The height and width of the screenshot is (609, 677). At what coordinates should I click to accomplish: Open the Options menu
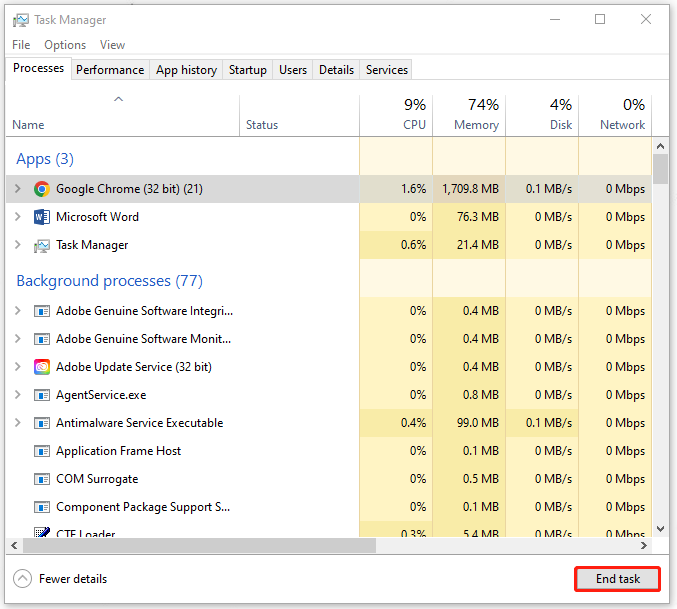click(x=65, y=45)
